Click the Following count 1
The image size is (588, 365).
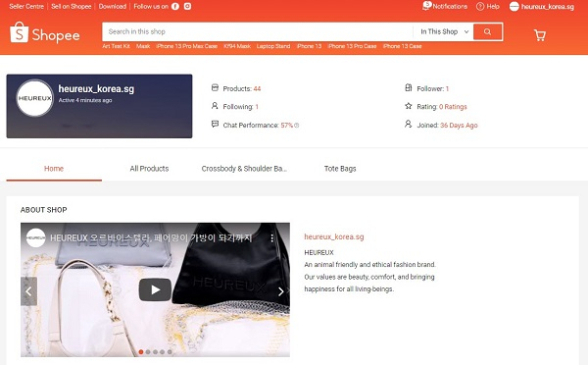pos(257,107)
